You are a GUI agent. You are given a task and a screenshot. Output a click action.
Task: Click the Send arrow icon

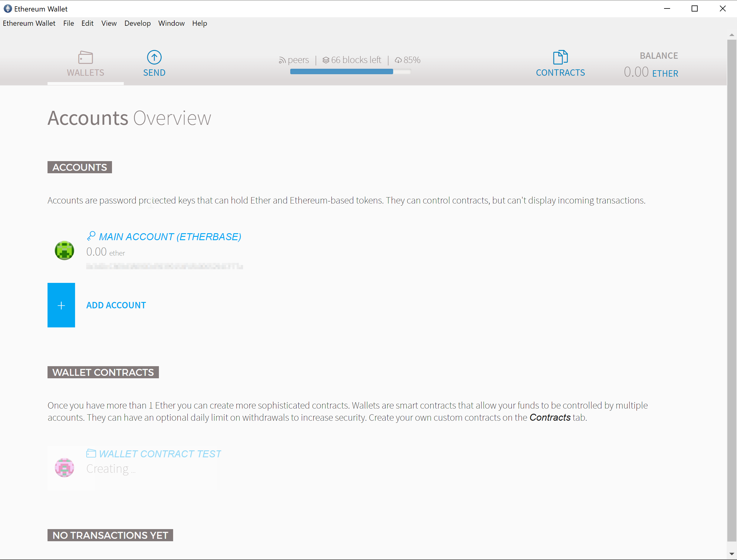click(x=154, y=57)
